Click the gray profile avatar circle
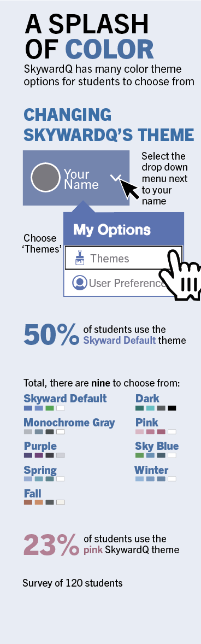Viewport: 201px width, 644px height. 45,178
